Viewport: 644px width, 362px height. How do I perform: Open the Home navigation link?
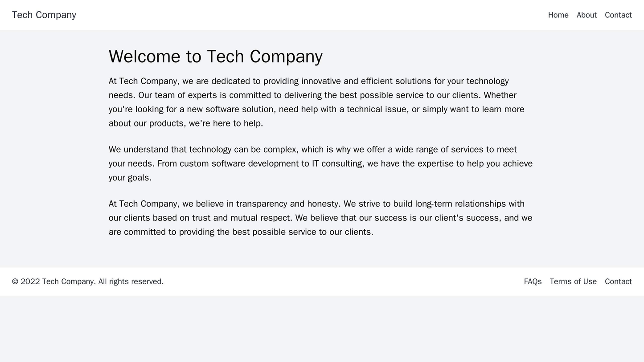click(x=558, y=15)
